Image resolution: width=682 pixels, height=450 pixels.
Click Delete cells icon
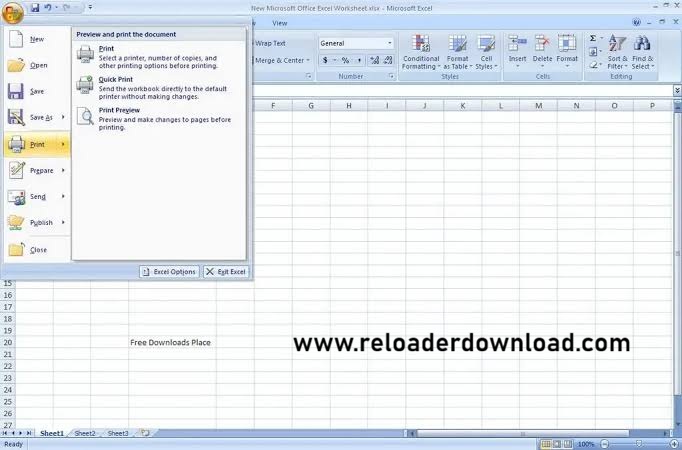coord(542,43)
